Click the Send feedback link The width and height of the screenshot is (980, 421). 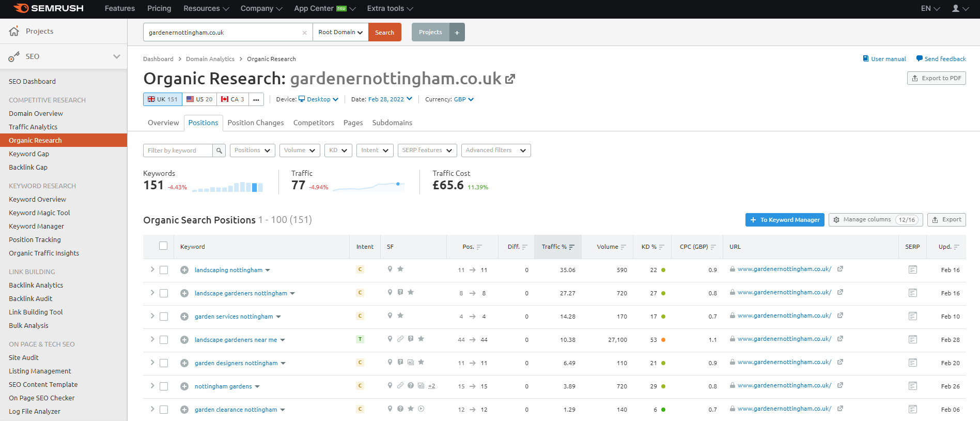click(941, 59)
